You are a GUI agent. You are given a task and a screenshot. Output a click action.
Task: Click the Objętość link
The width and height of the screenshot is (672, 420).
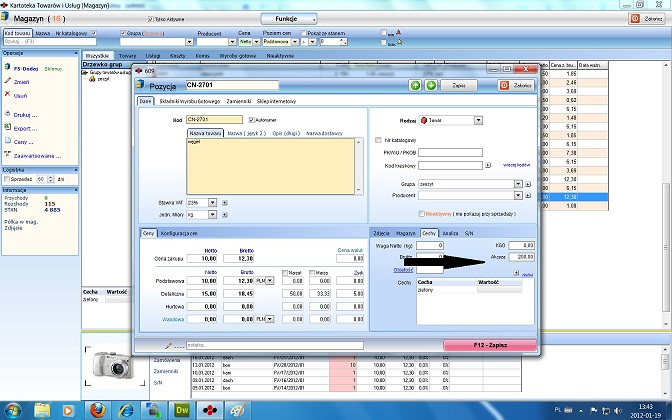coord(403,270)
